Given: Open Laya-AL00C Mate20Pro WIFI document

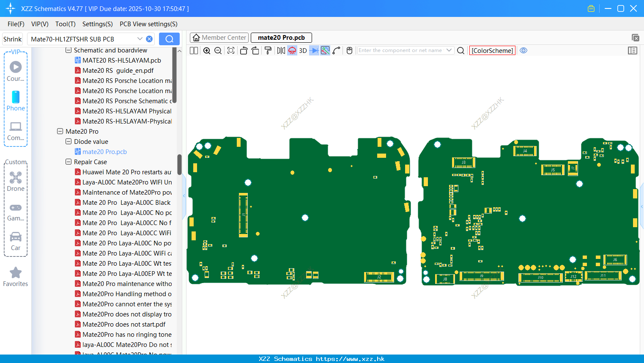Looking at the screenshot, I should (x=123, y=182).
